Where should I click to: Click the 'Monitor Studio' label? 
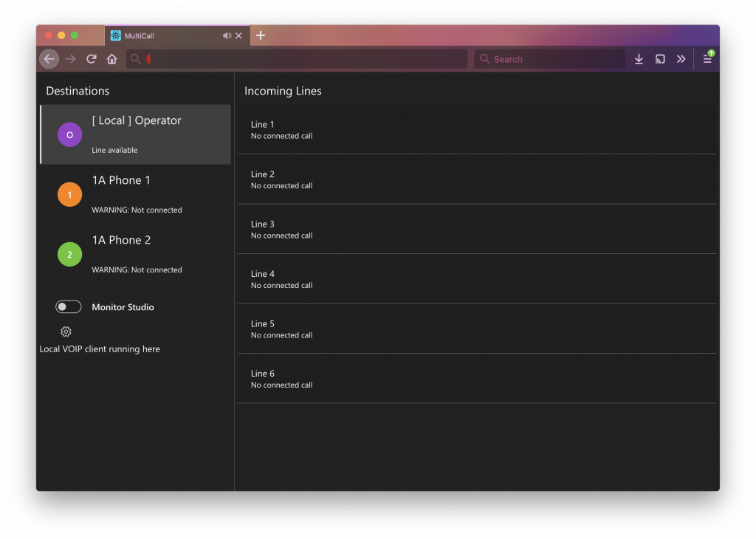[123, 307]
